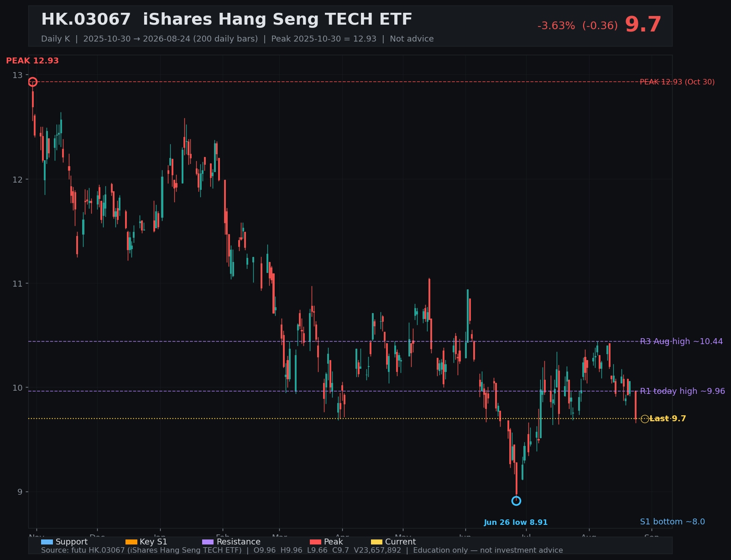This screenshot has width=731, height=560.
Task: Click the "iShares Hang Seng TECH ETF" header title
Action: coord(277,20)
